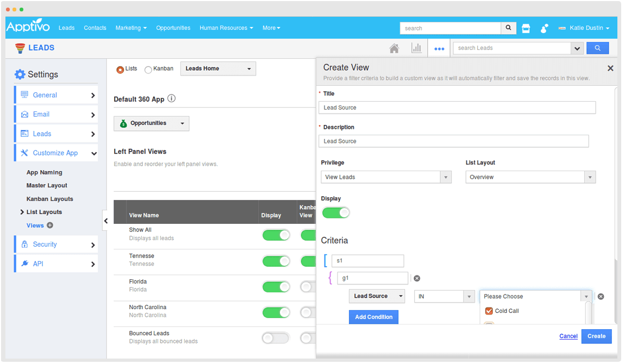Open the Leads Home dropdown
Image resolution: width=625 pixels, height=364 pixels.
[x=218, y=68]
